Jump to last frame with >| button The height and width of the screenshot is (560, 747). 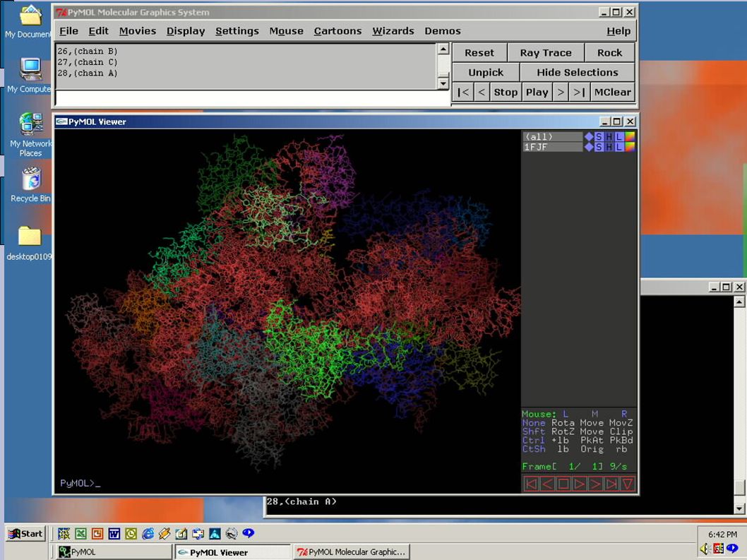[579, 92]
